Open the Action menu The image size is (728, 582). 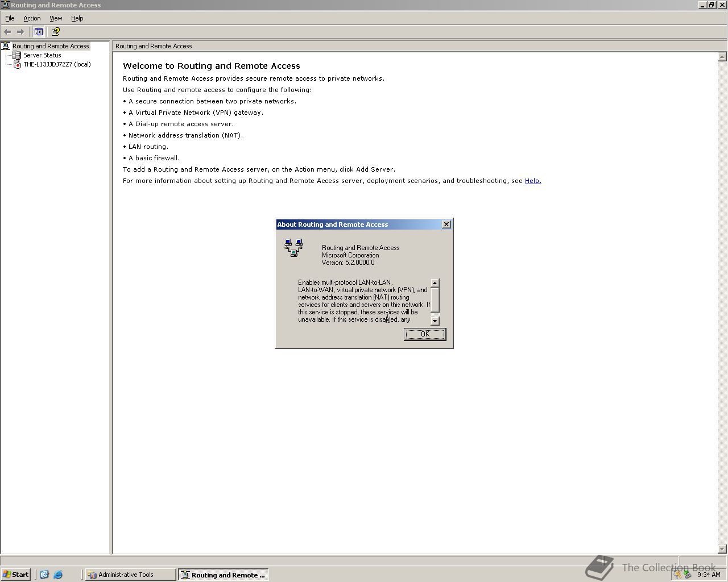32,18
